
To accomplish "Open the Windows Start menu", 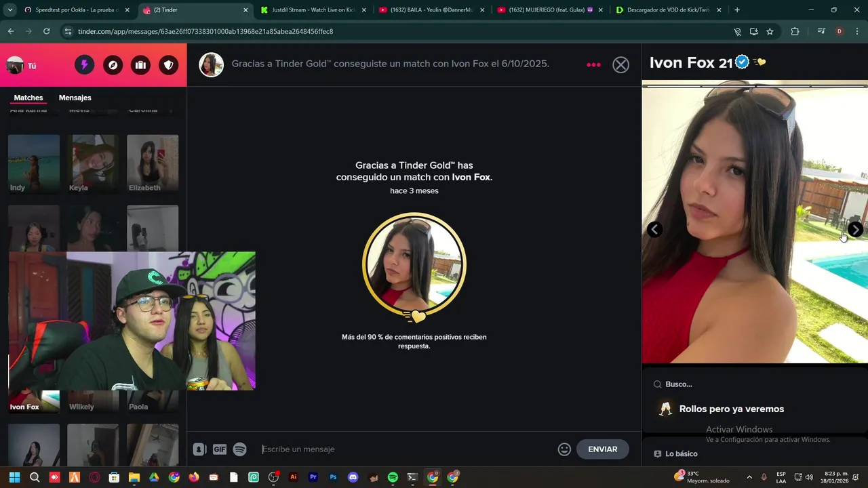I will pos(14,477).
